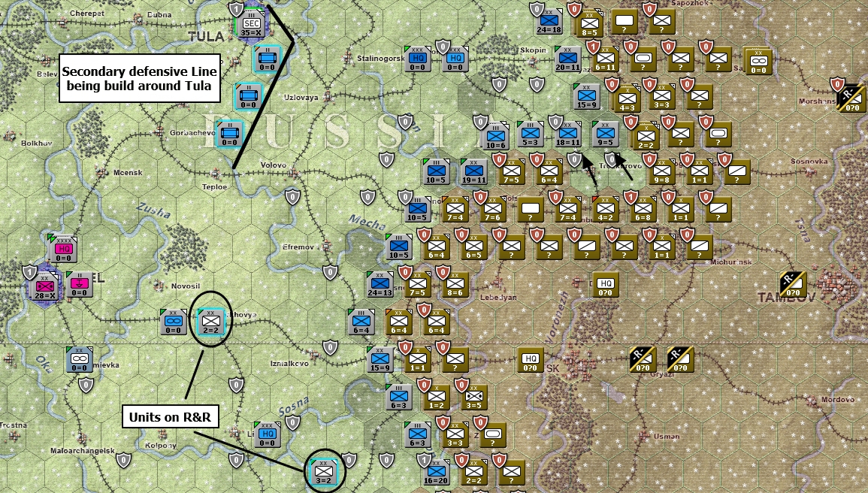Click the Bolkhov town label
Screen dimensions: 868x493
tap(37, 144)
